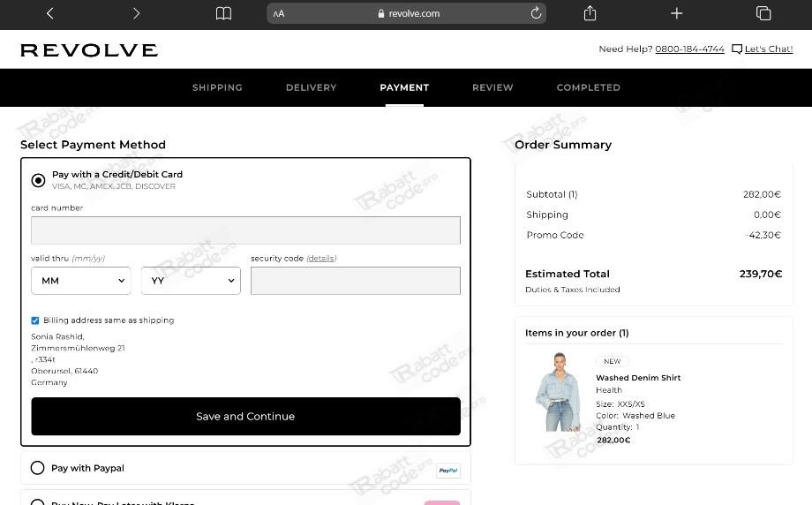
Task: Show all tabs with the overview icon
Action: [x=763, y=13]
